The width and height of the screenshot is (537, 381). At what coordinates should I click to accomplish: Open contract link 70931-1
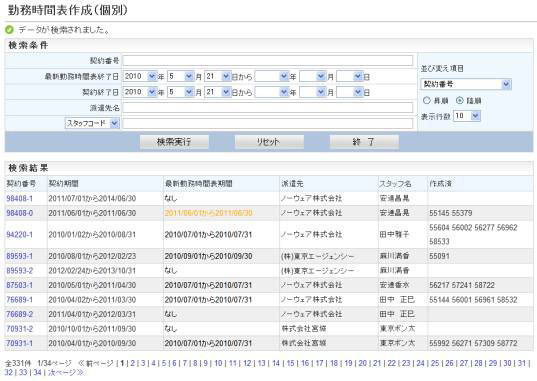coord(20,343)
